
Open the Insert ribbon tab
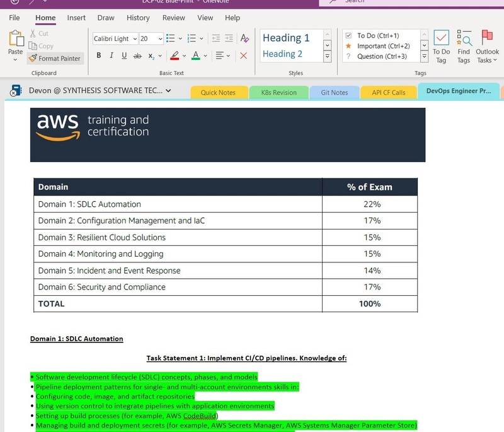(76, 18)
